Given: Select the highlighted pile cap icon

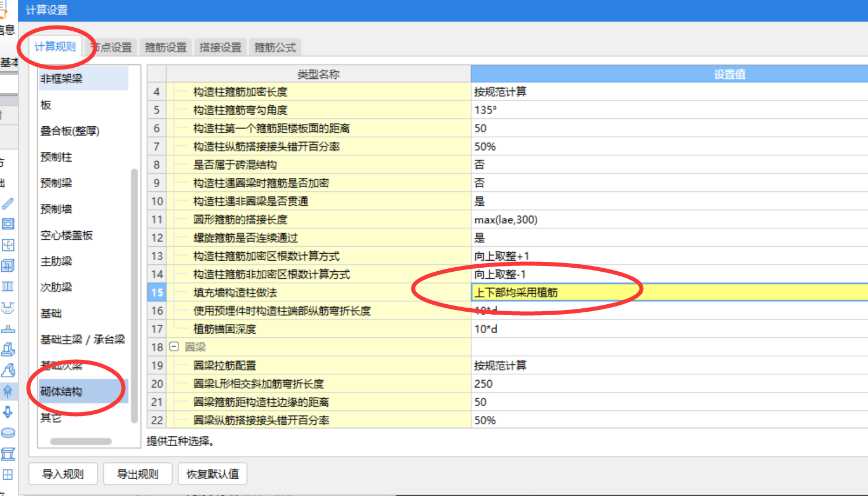Looking at the screenshot, I should (8, 391).
